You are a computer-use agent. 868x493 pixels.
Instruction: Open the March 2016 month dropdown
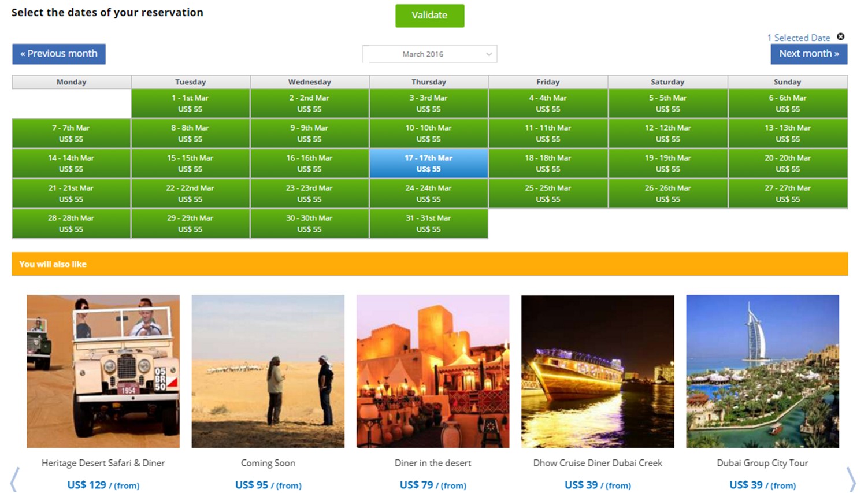(x=429, y=54)
